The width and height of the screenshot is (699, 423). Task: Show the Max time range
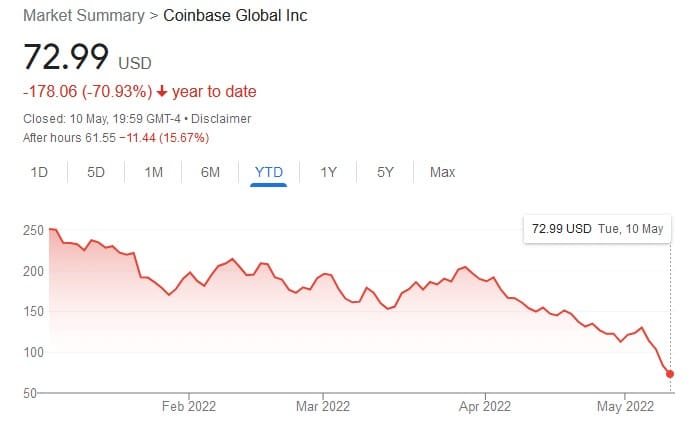(442, 172)
